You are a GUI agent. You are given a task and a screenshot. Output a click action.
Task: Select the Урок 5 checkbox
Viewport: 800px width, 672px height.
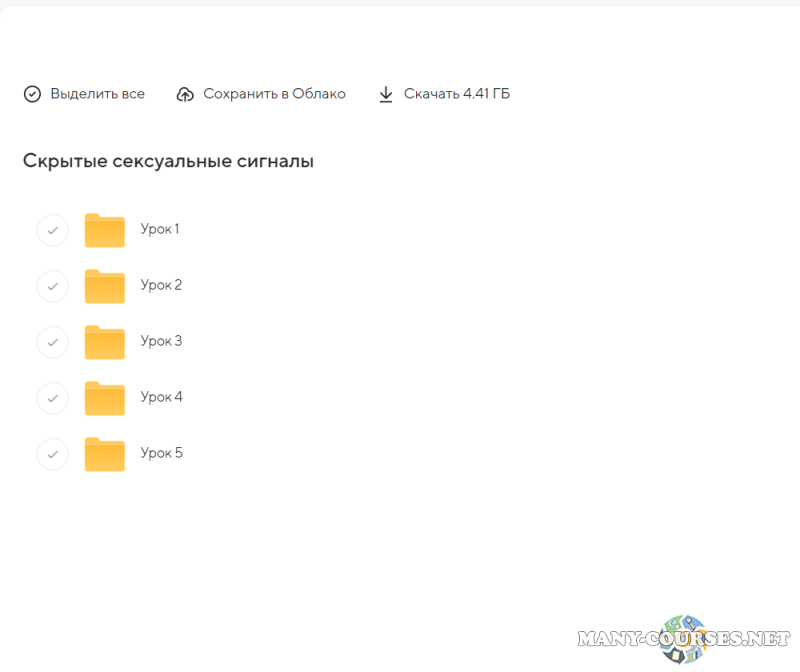point(52,455)
